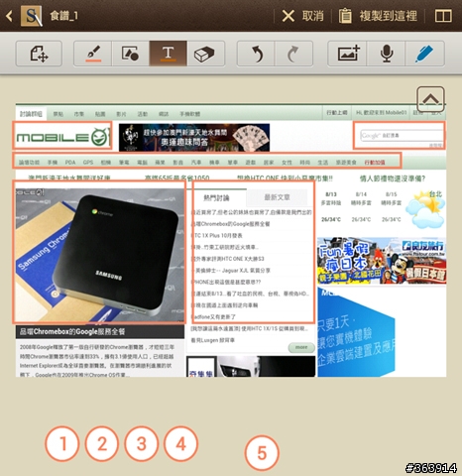Viewport: 462px width, 476px height.
Task: Open the 汽車 category
Action: coord(196,163)
